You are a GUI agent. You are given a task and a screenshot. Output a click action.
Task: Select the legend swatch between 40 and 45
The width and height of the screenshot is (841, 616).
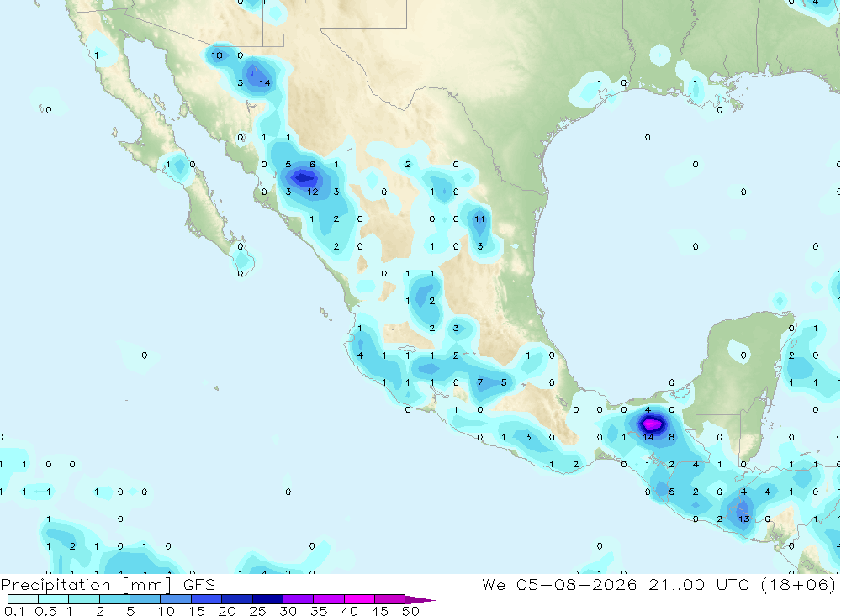pyautogui.click(x=359, y=599)
